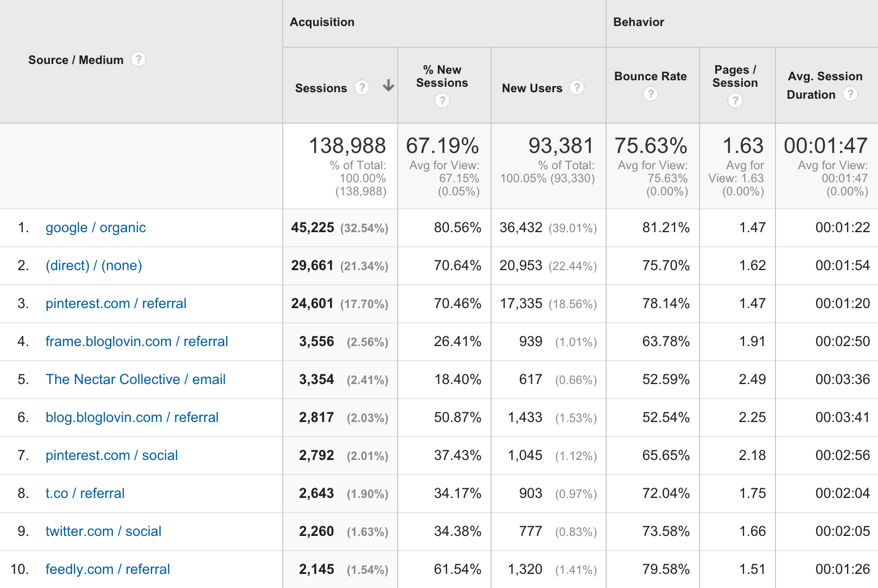The height and width of the screenshot is (588, 878).
Task: Select total sessions value 138,988
Action: 347,145
